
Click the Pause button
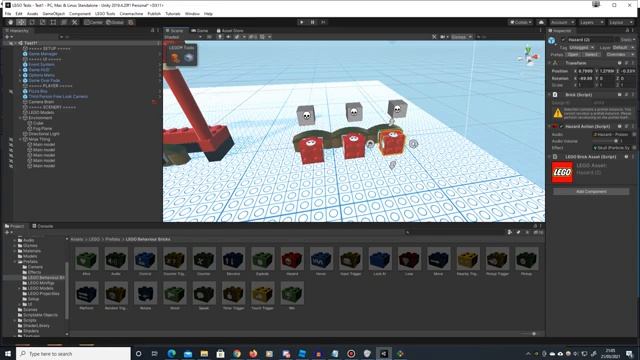tap(312, 22)
